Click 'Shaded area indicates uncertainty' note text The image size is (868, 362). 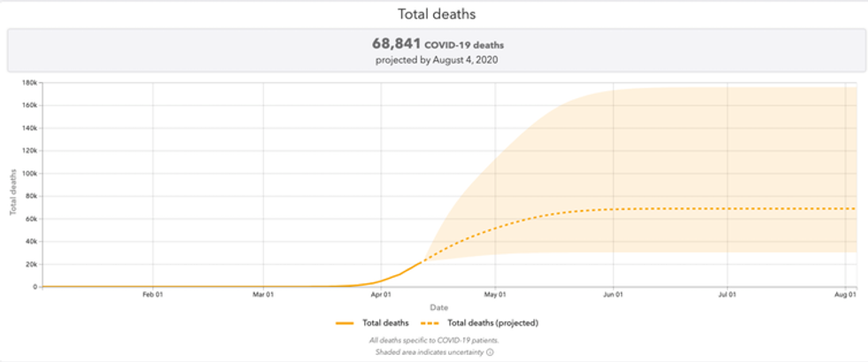pos(430,351)
